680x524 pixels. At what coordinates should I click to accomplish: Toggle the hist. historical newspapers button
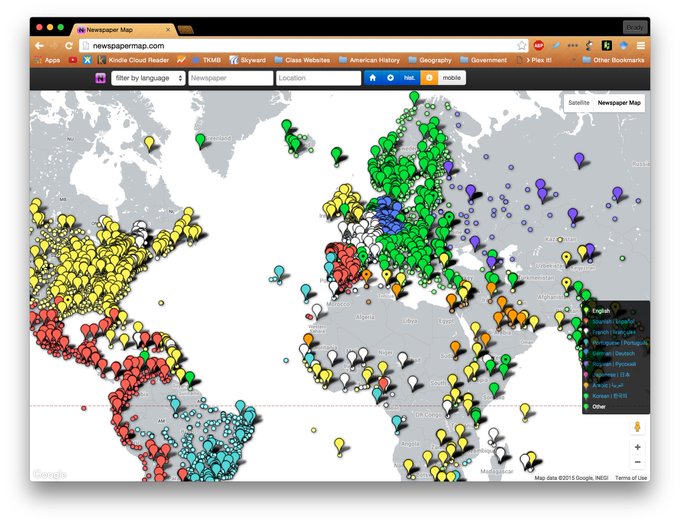409,77
